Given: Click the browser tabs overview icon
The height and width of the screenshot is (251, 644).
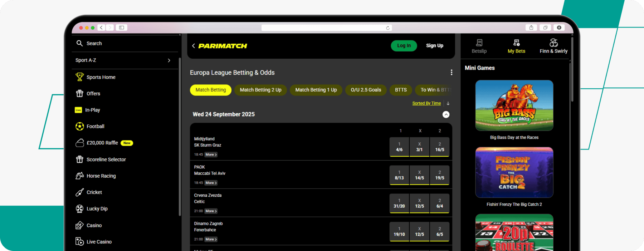Looking at the screenshot, I should 545,28.
